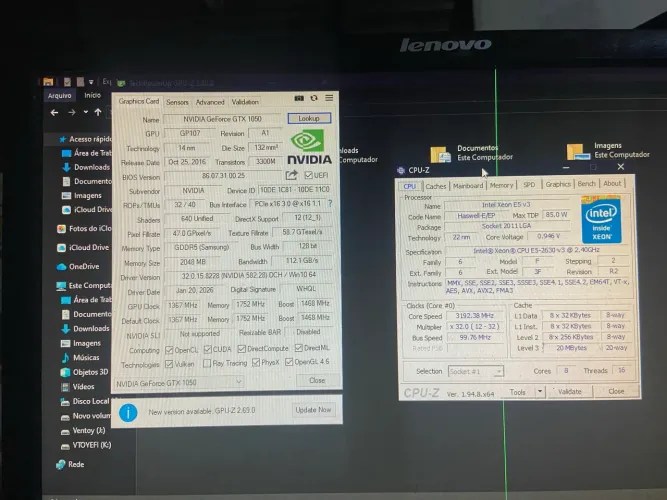The image size is (667, 500).
Task: Select iCloud Drive under quick access
Action: pyautogui.click(x=87, y=209)
